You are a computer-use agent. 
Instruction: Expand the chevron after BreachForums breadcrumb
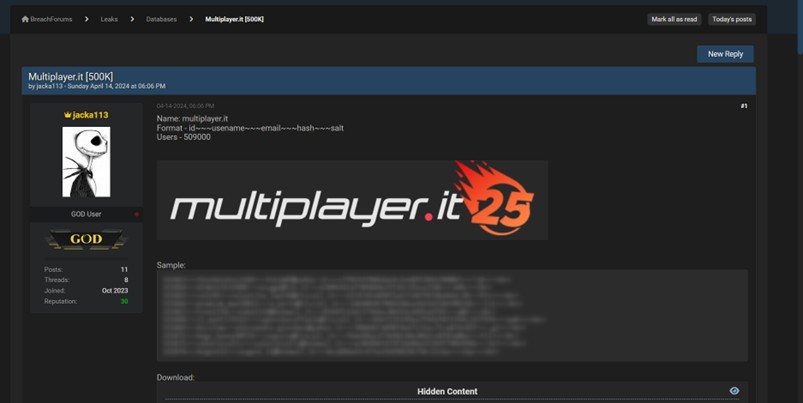pyautogui.click(x=86, y=19)
